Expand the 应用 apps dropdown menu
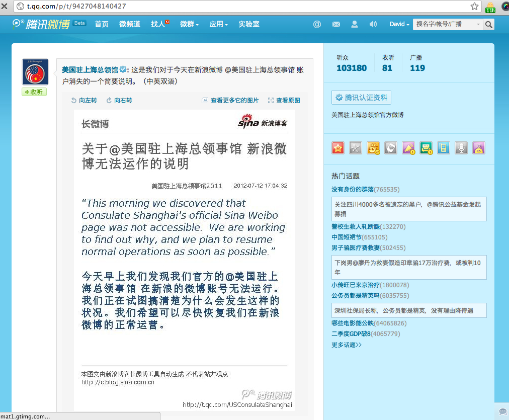 coord(218,24)
